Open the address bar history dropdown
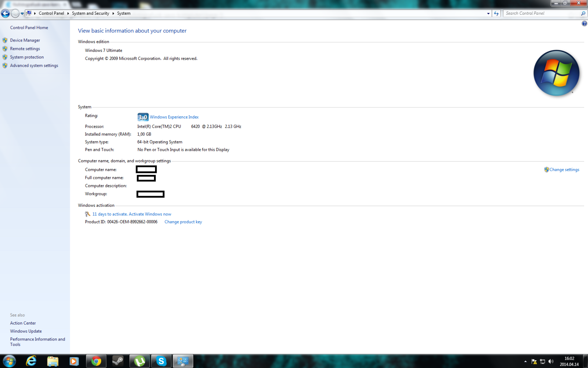Viewport: 588px width, 368px height. point(488,13)
